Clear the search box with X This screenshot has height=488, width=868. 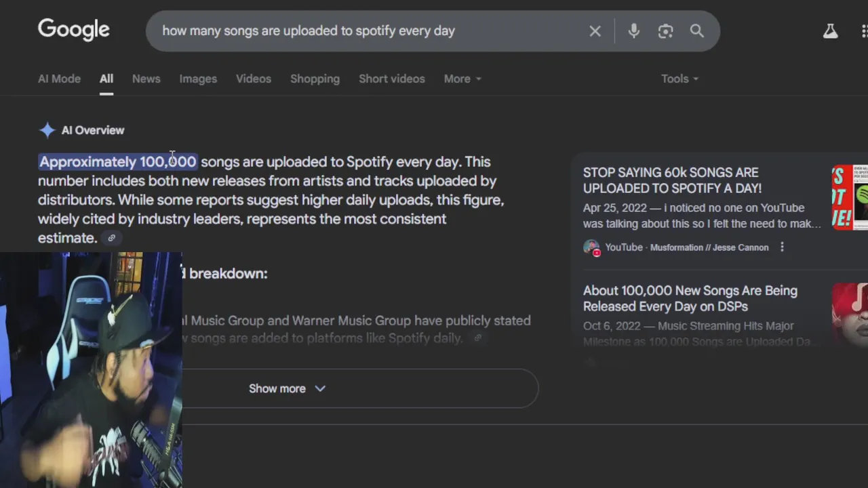(x=595, y=31)
